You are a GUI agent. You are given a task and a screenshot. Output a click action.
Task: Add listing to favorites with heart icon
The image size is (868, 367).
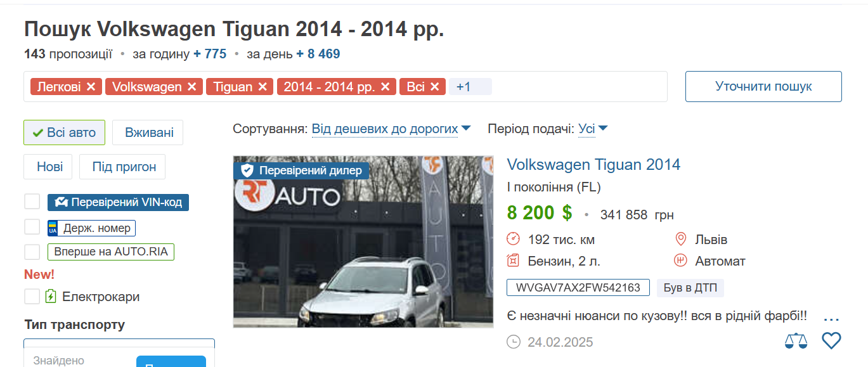(x=831, y=341)
